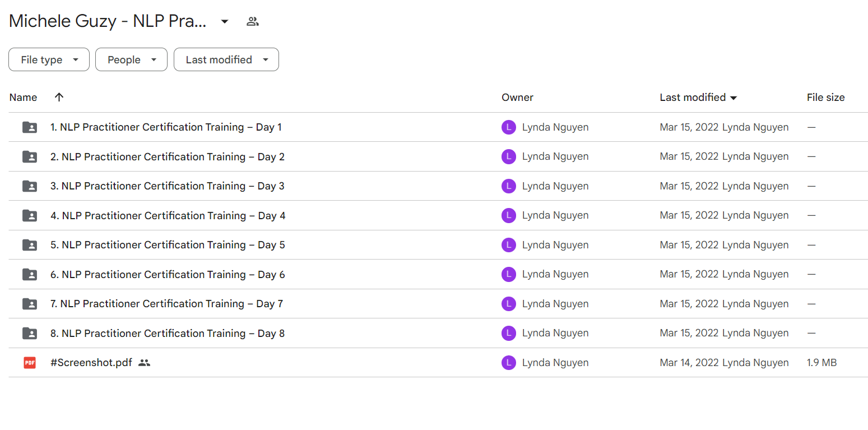Screen dimensions: 868x430
Task: Click shared folder icon for Day 2
Action: pyautogui.click(x=30, y=156)
